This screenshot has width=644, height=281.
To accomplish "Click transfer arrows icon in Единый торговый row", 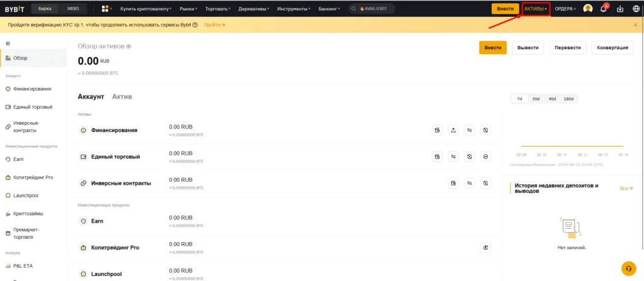I will point(453,157).
